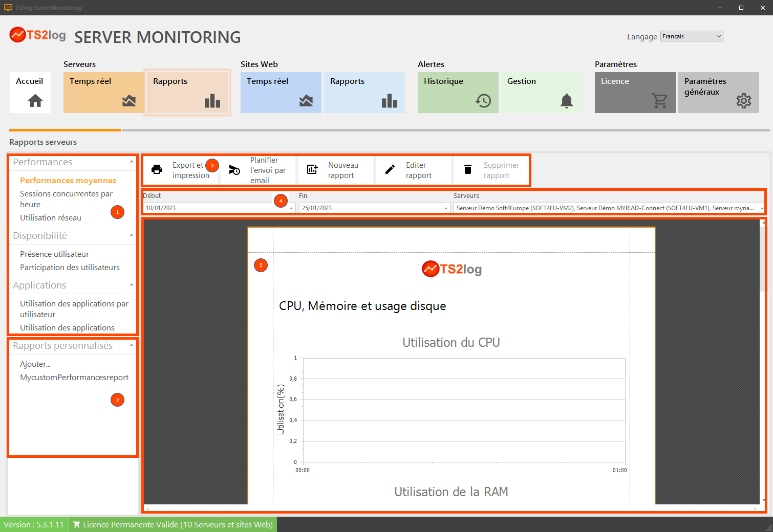The width and height of the screenshot is (773, 532).
Task: Open the Serveurs selection dropdown arrow
Action: coord(762,208)
